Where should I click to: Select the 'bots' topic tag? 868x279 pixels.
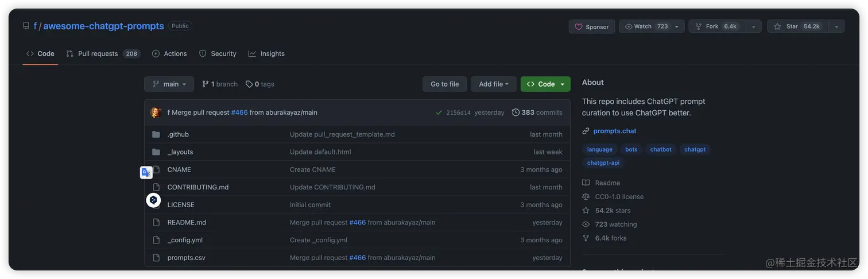click(631, 149)
